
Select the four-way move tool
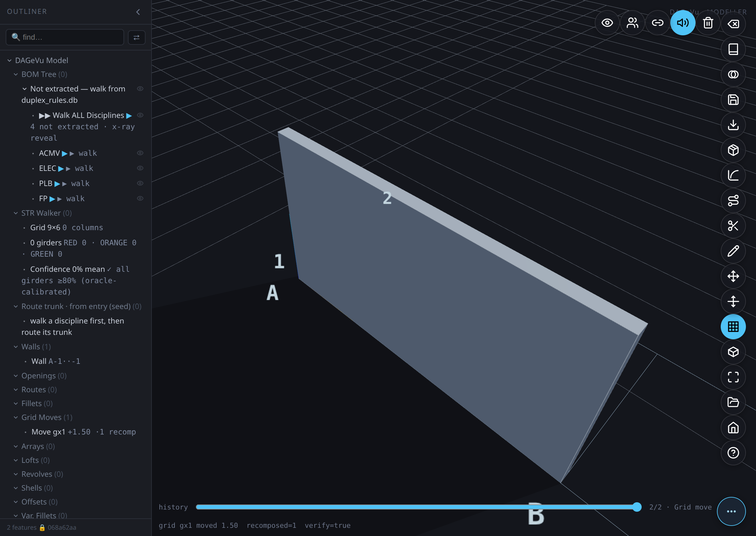(x=733, y=276)
